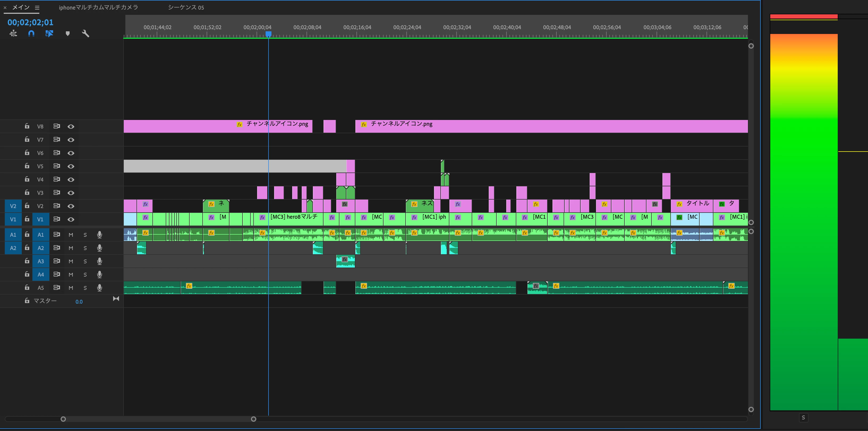The height and width of the screenshot is (431, 868).
Task: Click the master volume value 0.0
Action: [79, 302]
